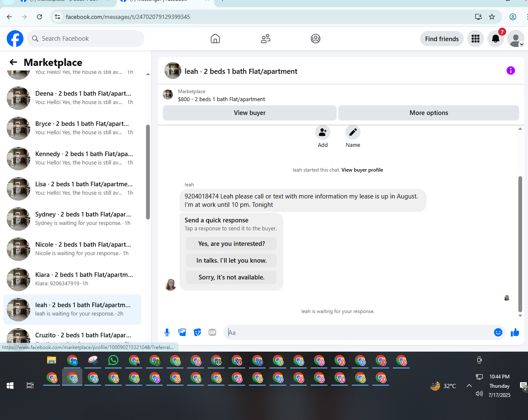
Task: Open the Friends icon in top navigation
Action: [x=266, y=39]
